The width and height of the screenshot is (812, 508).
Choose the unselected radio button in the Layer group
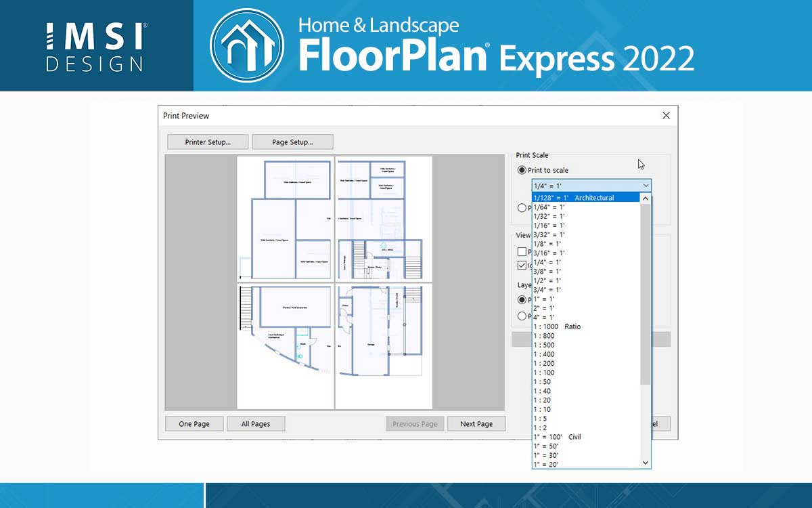[x=522, y=316]
